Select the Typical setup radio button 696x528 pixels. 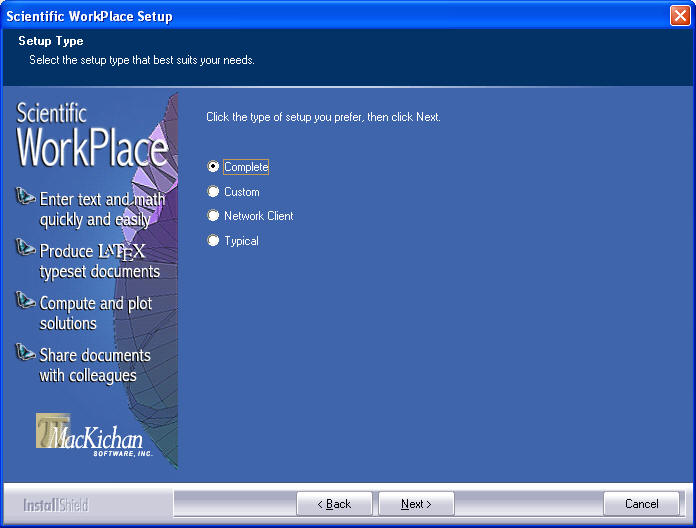point(213,240)
